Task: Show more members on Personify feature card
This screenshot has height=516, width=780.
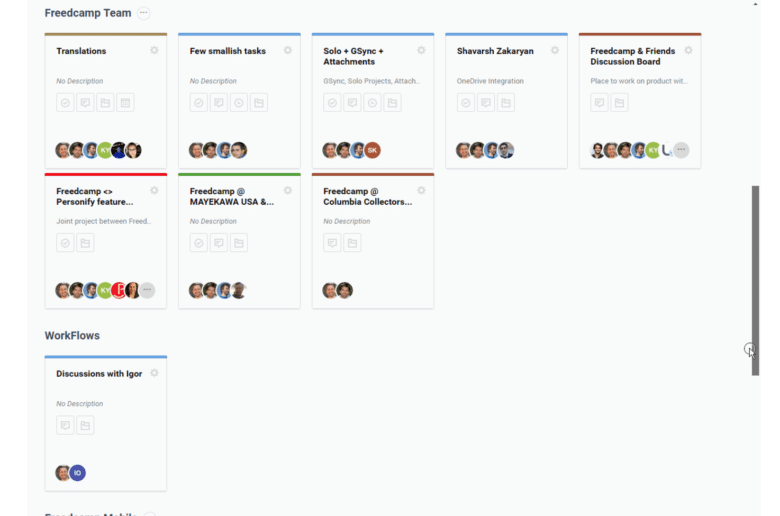Action: point(147,290)
